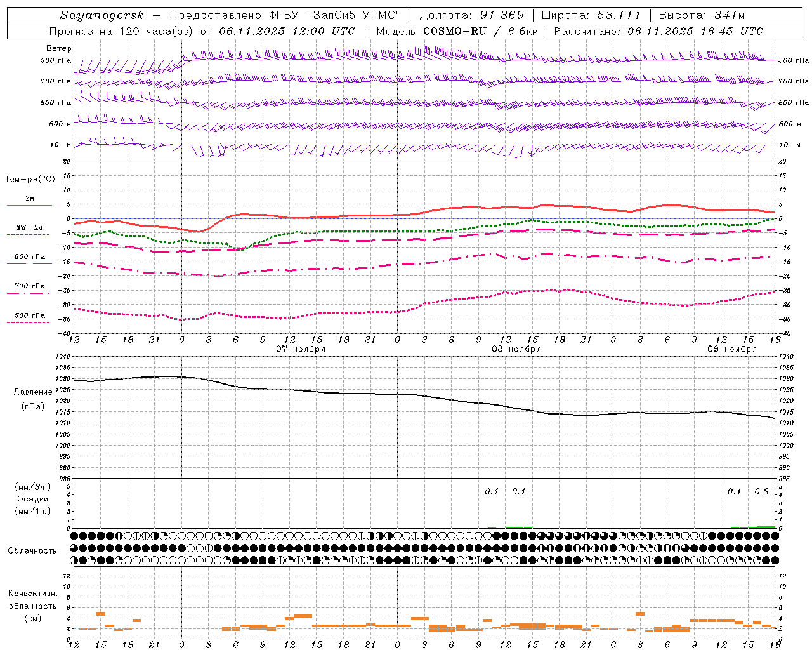The height and width of the screenshot is (650, 812).
Task: Click the 'Облачность' cloud cover label
Action: (x=32, y=551)
